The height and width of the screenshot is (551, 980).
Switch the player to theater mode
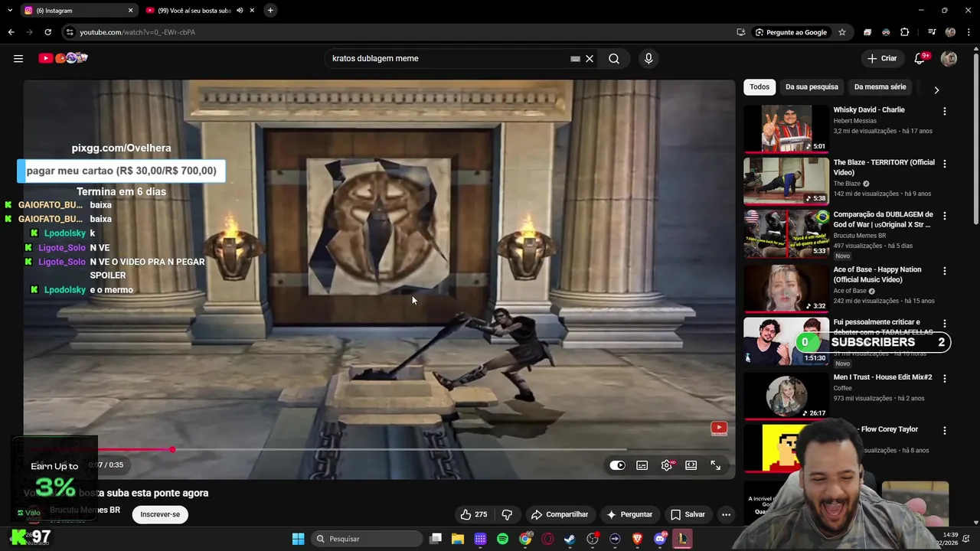pyautogui.click(x=691, y=465)
